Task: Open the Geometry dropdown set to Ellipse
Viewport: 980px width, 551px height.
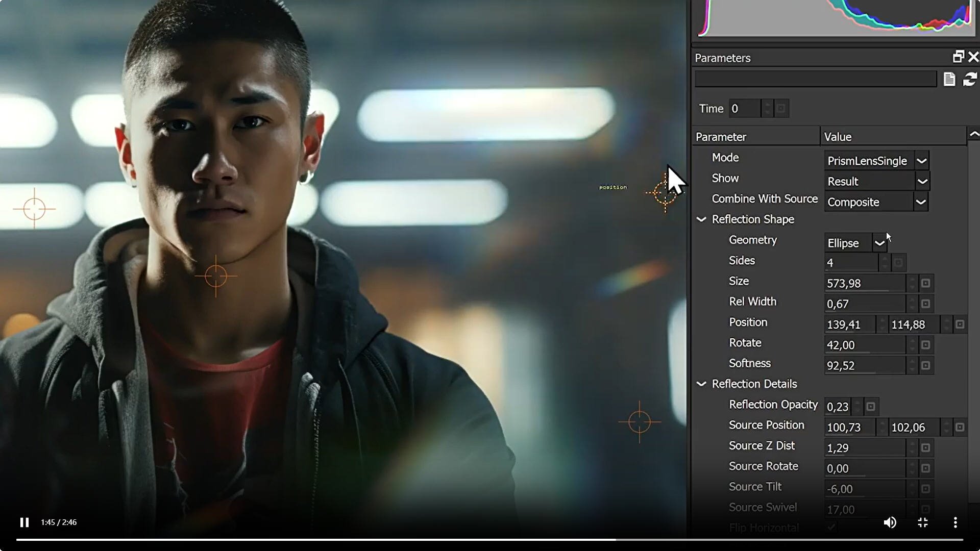Action: (855, 243)
